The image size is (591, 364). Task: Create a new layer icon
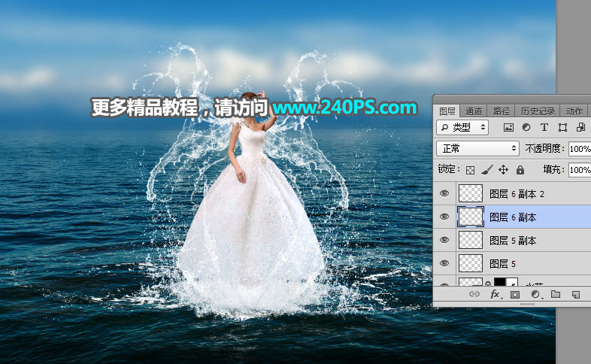coord(575,295)
